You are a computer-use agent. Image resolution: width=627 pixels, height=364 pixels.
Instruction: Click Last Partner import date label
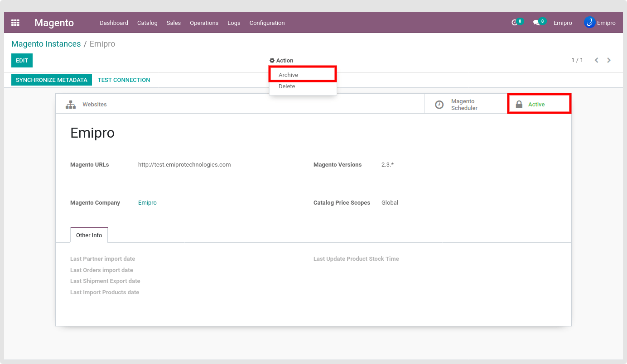[102, 259]
